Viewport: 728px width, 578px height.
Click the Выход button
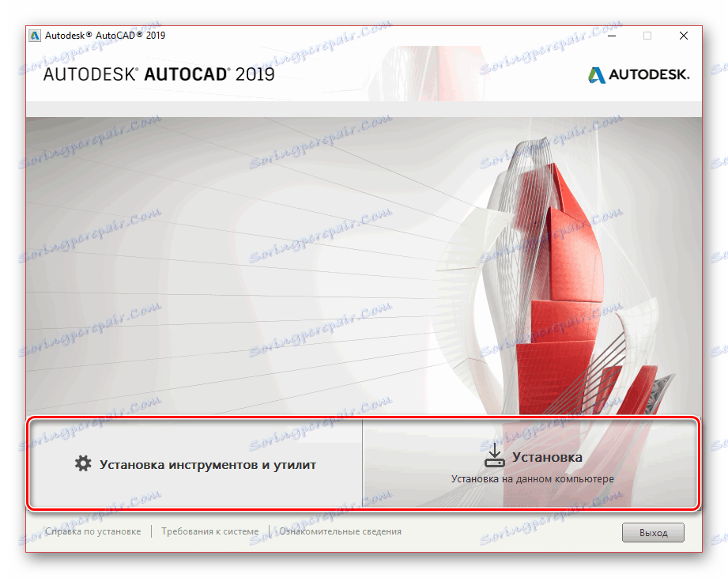click(x=653, y=532)
